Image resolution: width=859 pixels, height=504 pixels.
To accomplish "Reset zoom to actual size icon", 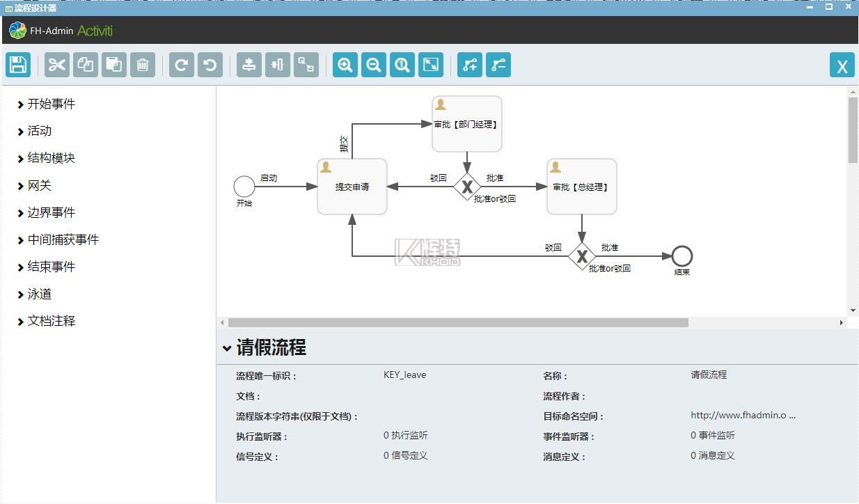I will click(x=402, y=65).
